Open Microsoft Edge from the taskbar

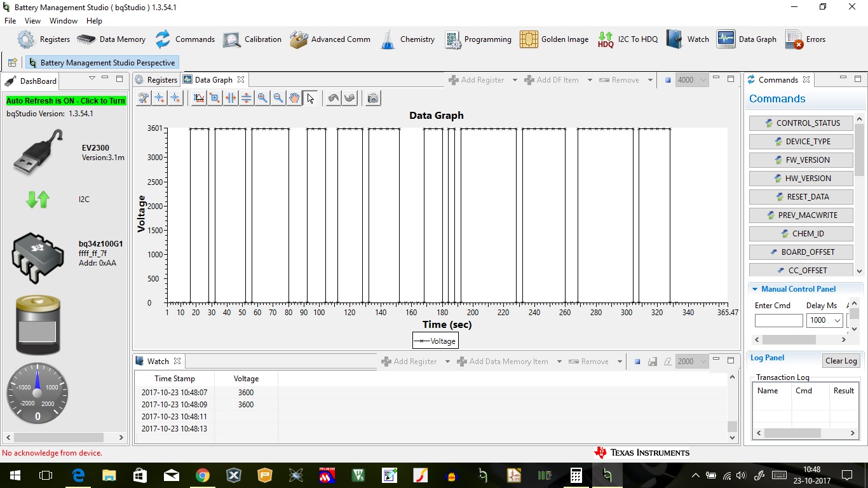78,475
